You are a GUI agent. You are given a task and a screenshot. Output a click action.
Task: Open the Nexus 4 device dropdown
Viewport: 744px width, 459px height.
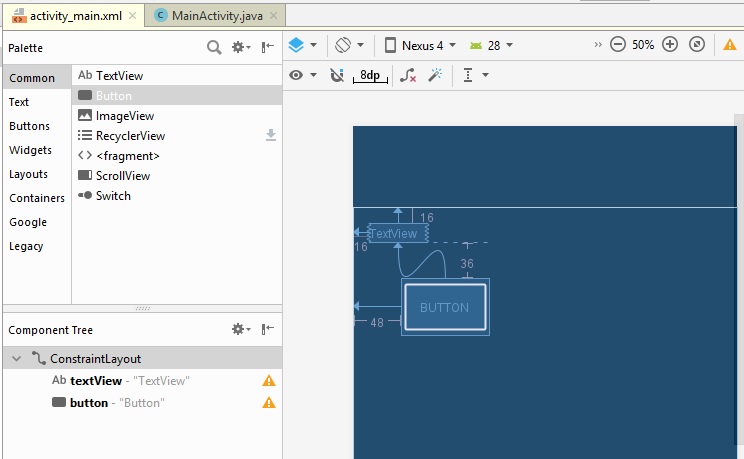coord(420,45)
